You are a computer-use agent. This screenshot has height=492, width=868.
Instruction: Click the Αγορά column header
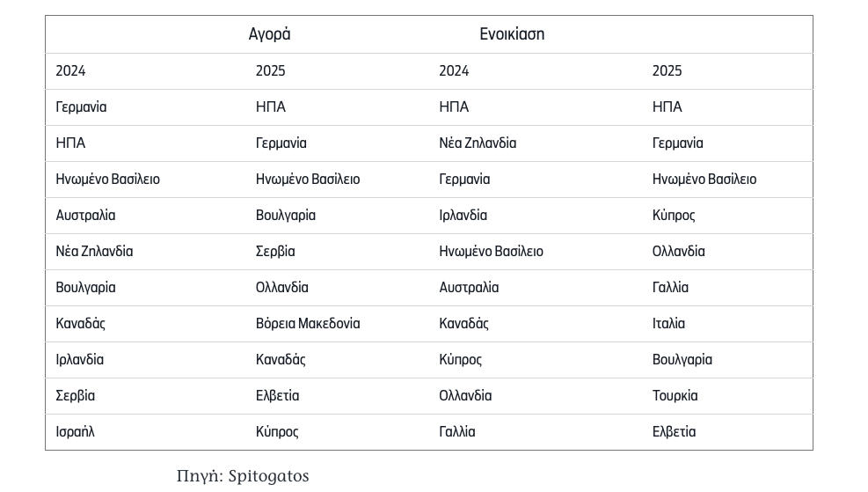pos(269,34)
